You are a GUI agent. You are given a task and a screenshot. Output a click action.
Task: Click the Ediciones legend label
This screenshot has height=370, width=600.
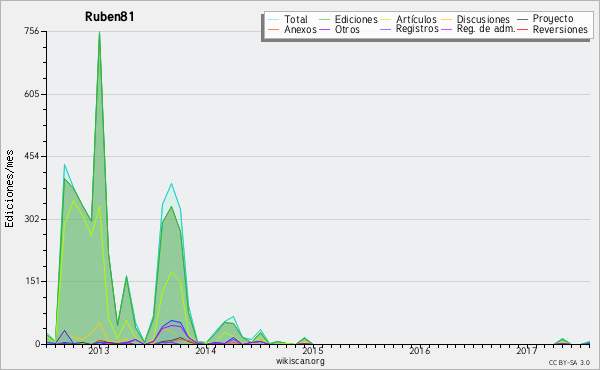[x=356, y=20]
